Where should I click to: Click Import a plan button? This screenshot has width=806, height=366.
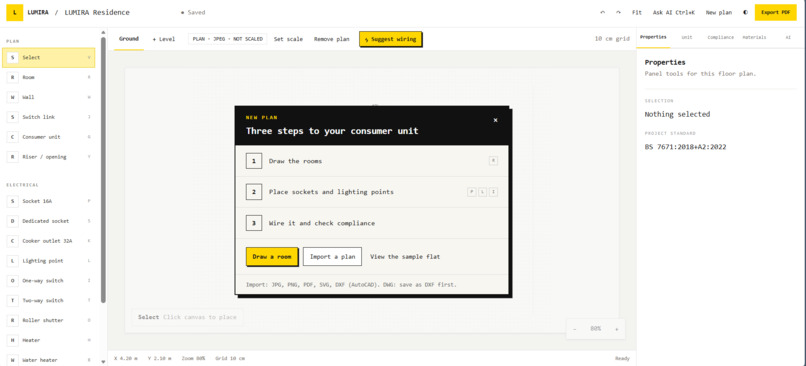pos(332,257)
